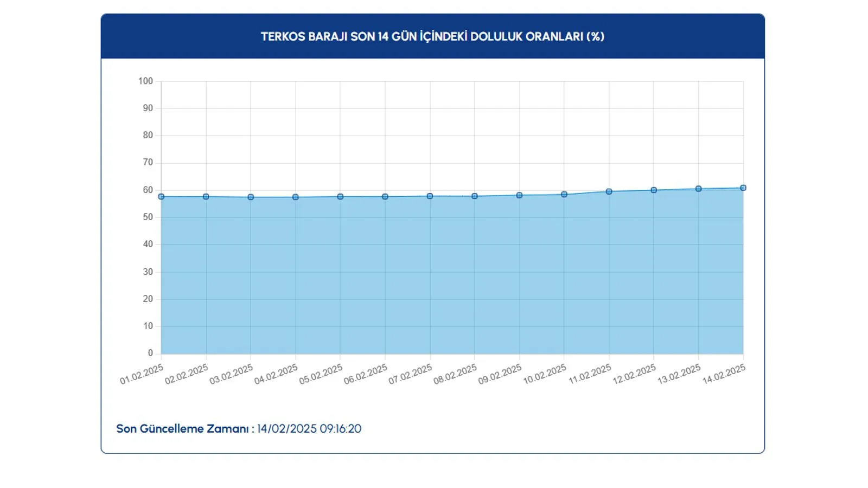Image resolution: width=868 pixels, height=488 pixels.
Task: Click the y-axis value '20'
Action: tap(148, 299)
